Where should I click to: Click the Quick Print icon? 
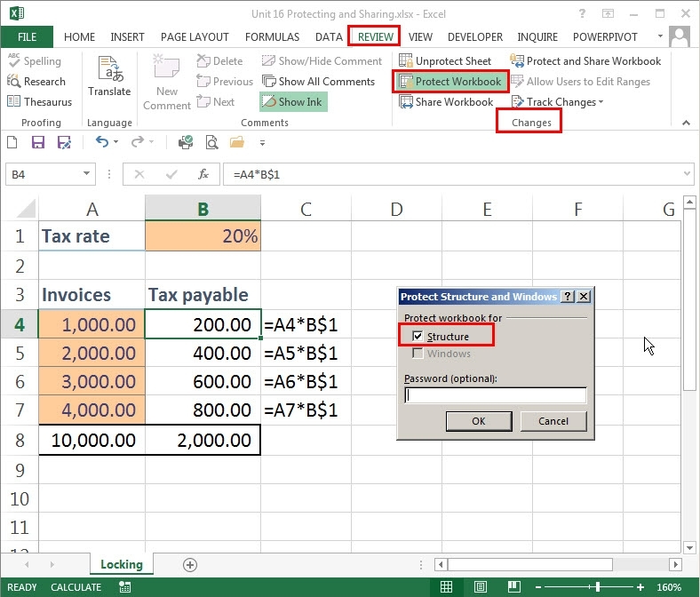point(186,142)
